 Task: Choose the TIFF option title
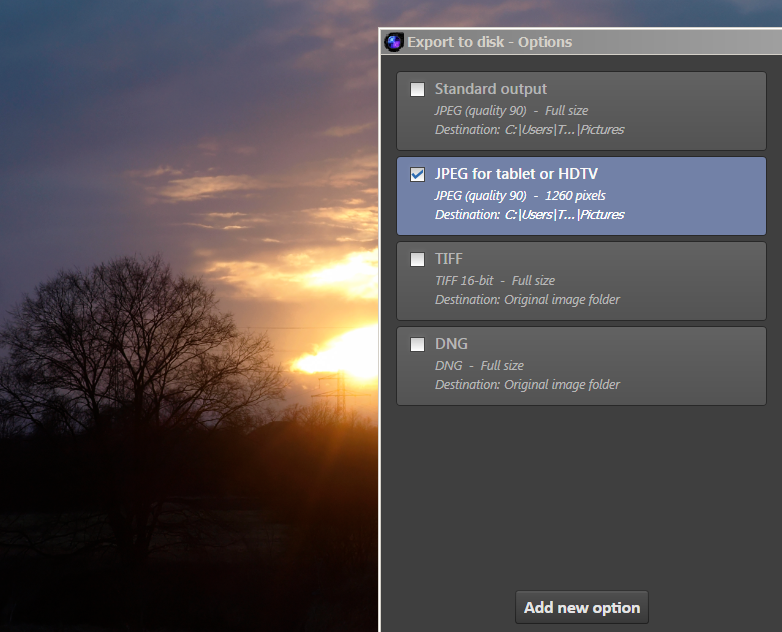tap(449, 259)
